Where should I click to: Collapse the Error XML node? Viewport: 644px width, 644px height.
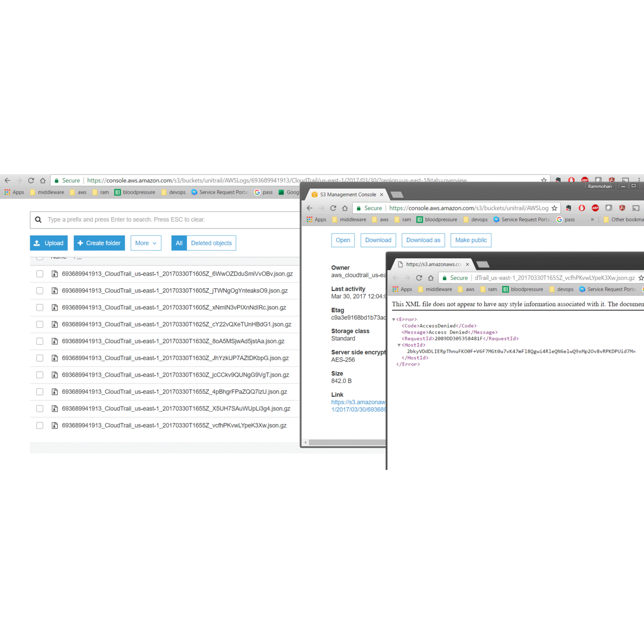click(x=394, y=319)
